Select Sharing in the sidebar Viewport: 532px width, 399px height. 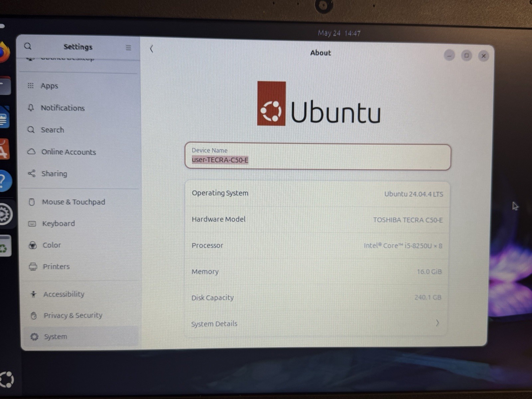coord(80,174)
